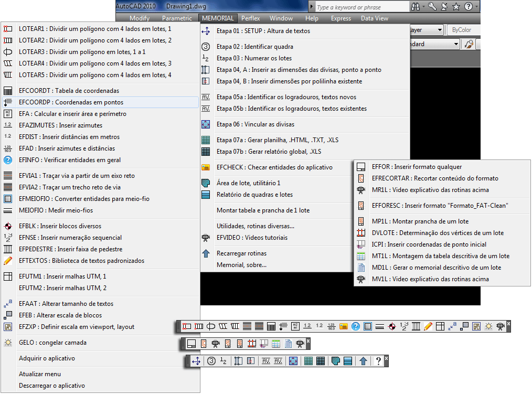Click the ByColor field in properties toolbar
The image size is (532, 394).
(462, 30)
